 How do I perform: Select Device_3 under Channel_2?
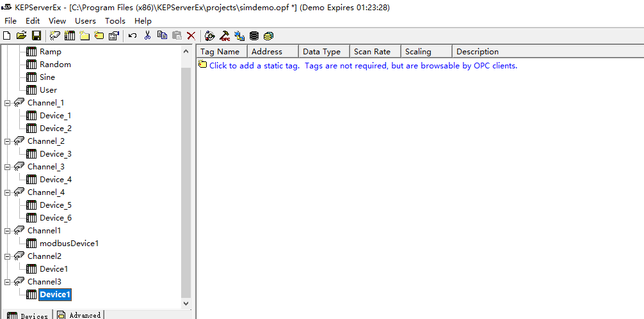click(x=56, y=154)
